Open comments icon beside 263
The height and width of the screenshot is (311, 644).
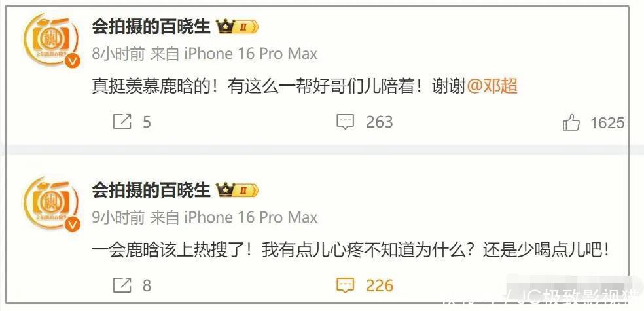(x=345, y=122)
